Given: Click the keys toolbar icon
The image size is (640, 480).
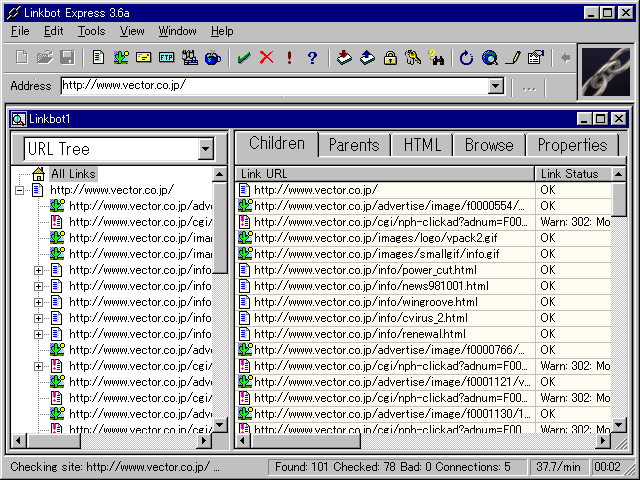Looking at the screenshot, I should click(413, 58).
